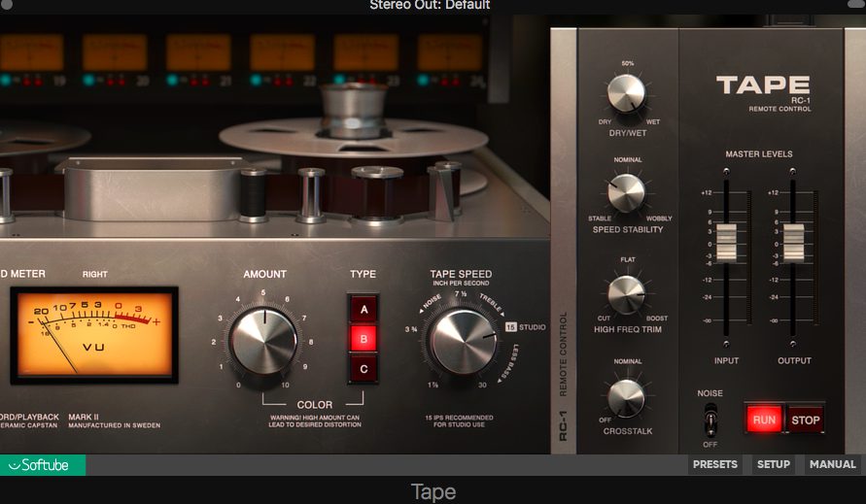866x504 pixels.
Task: Click the RUN button
Action: pos(764,420)
